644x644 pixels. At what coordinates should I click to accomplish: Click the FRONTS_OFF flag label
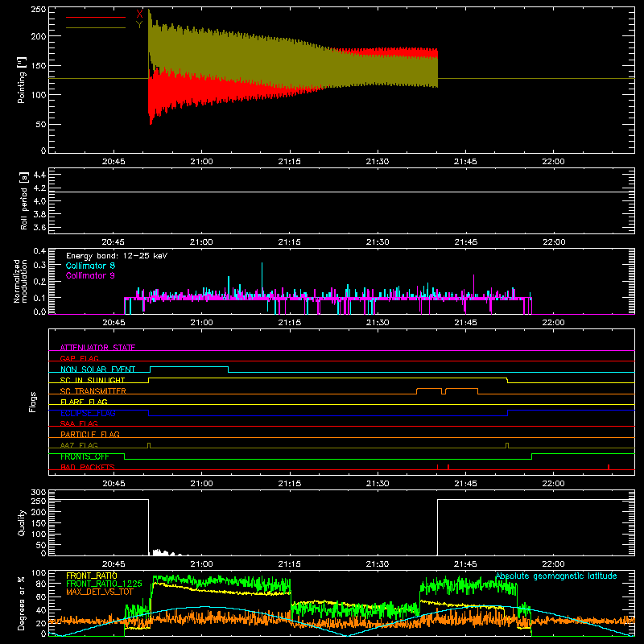click(85, 456)
